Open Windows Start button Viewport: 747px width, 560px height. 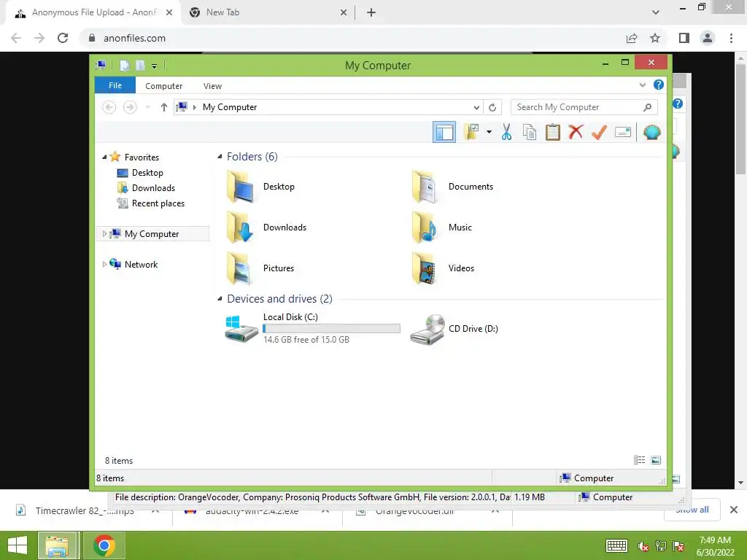[18, 545]
